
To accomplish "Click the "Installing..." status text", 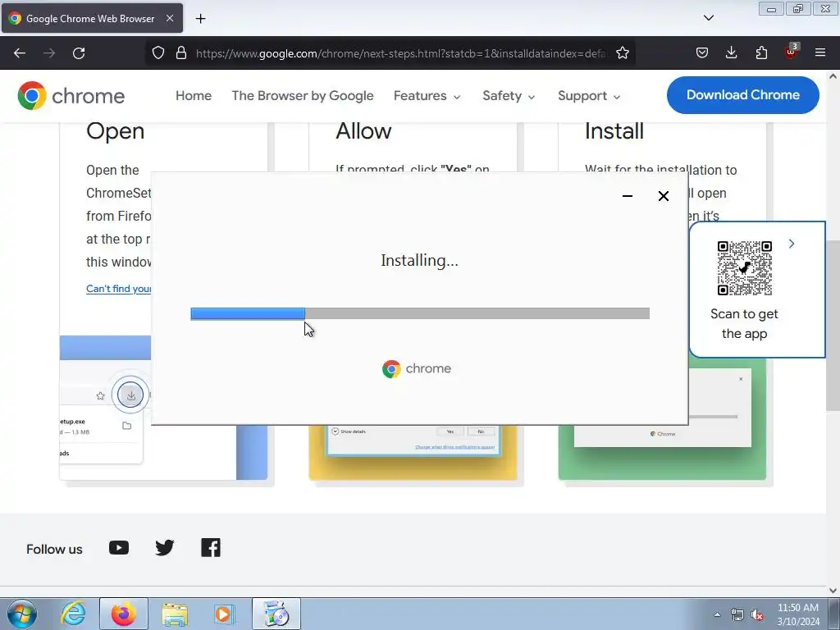I will coord(419,260).
